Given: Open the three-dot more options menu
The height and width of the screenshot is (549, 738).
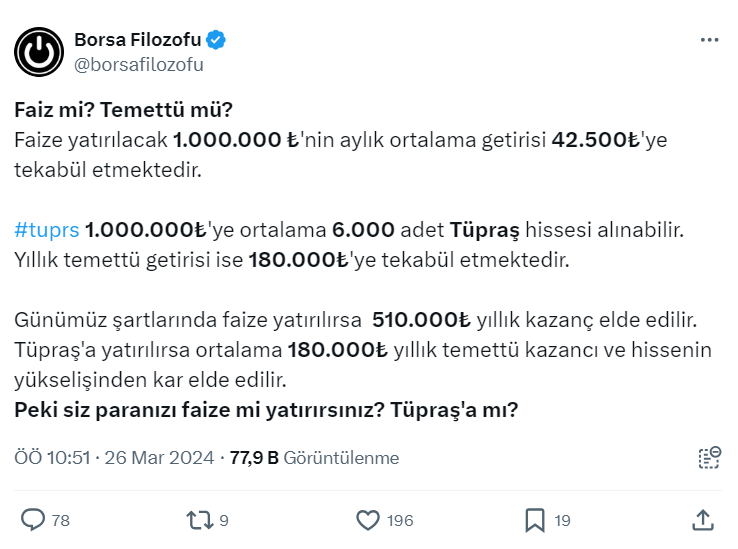Looking at the screenshot, I should (709, 40).
